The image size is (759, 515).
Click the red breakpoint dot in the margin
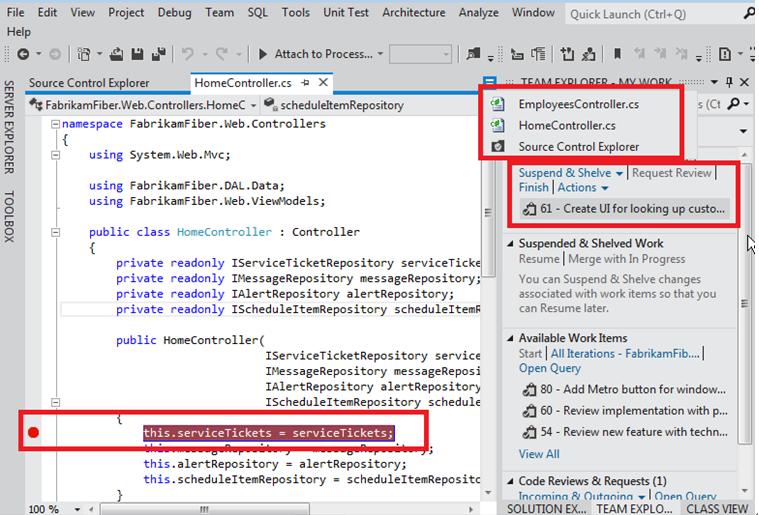[33, 432]
